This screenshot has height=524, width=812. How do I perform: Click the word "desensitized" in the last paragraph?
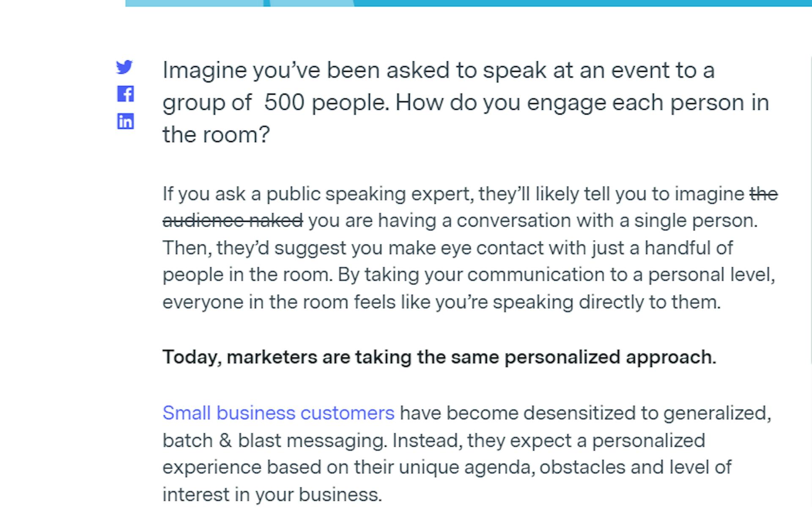point(579,413)
